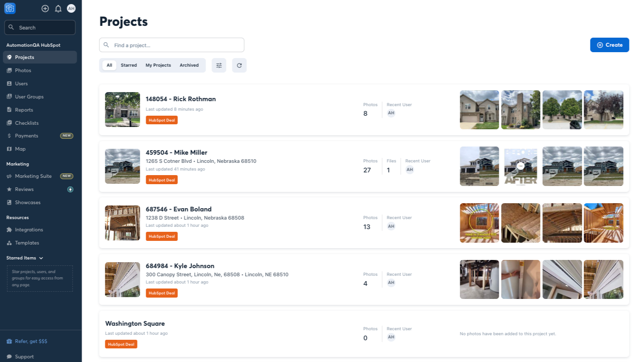This screenshot has height=362, width=644.
Task: Go to Checklists in the sidebar
Action: (x=26, y=123)
